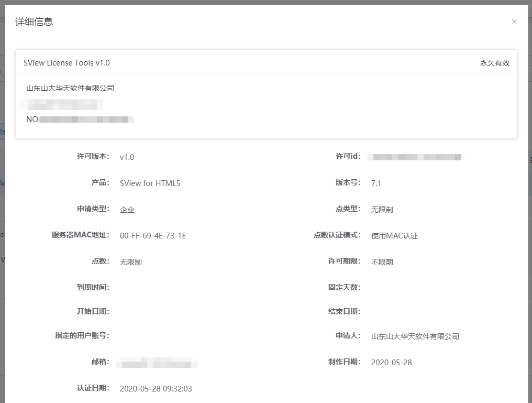Image resolution: width=532 pixels, height=403 pixels.
Task: Select the 申请类型 value 企业
Action: pos(127,210)
